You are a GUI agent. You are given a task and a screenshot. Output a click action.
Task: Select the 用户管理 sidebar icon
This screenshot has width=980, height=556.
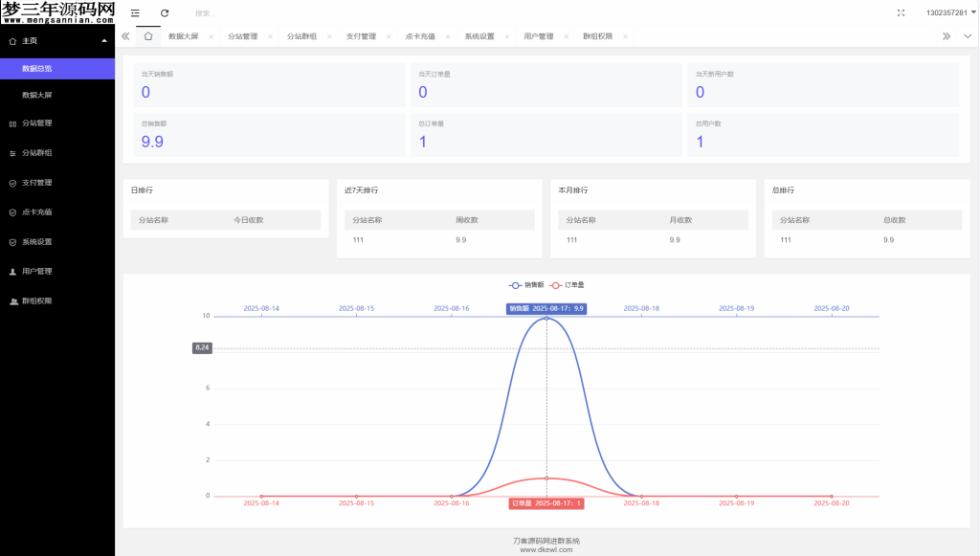13,271
